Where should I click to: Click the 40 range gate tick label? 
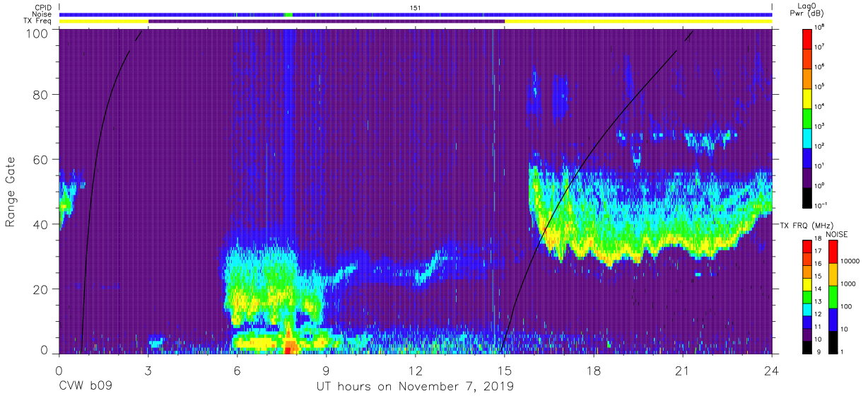click(x=41, y=224)
